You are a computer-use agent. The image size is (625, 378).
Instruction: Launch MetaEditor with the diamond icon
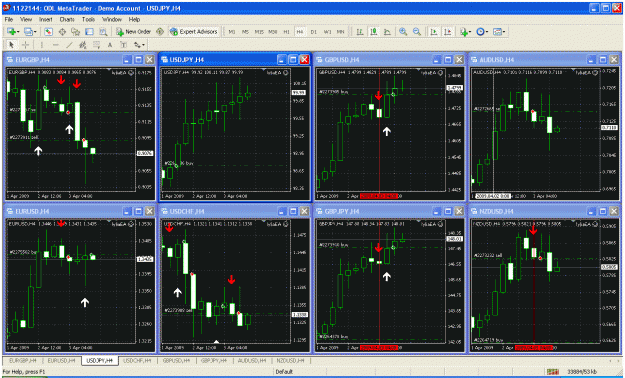pyautogui.click(x=160, y=32)
